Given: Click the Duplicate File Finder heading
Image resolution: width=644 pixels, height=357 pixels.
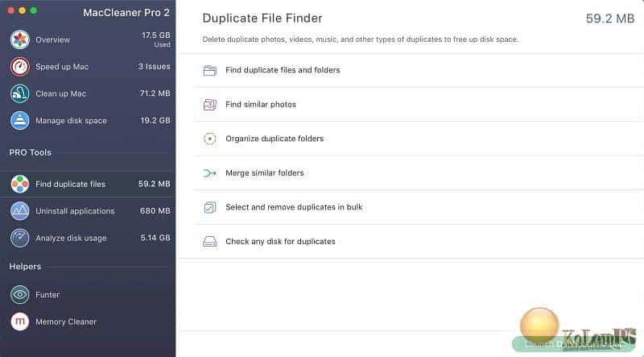Looking at the screenshot, I should click(x=262, y=18).
